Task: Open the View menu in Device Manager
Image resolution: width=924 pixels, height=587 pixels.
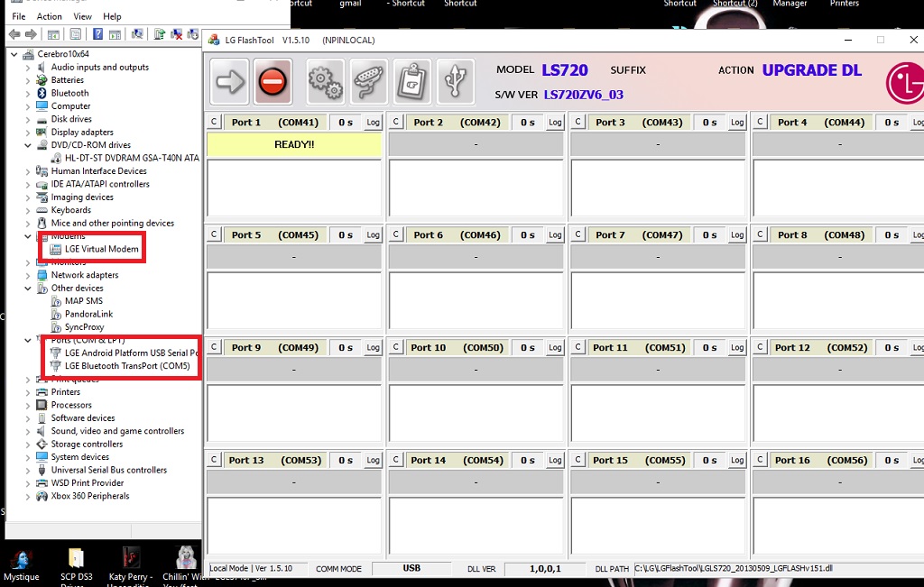Action: coord(82,16)
